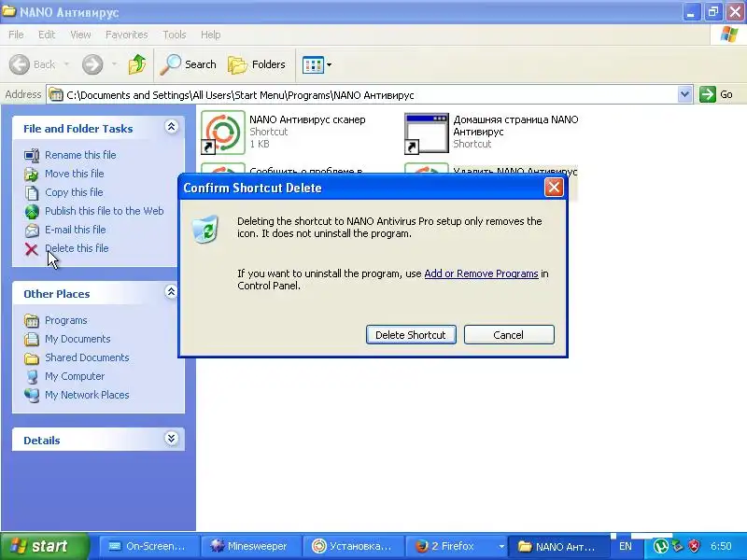The width and height of the screenshot is (747, 560).
Task: Click the Search toolbar button
Action: 189,64
